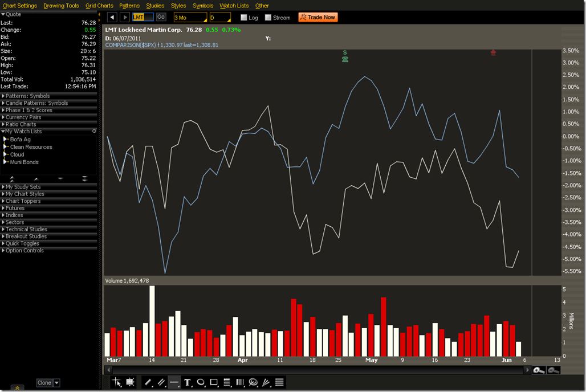Go forward to the next chart
586x392 pixels.
point(125,17)
